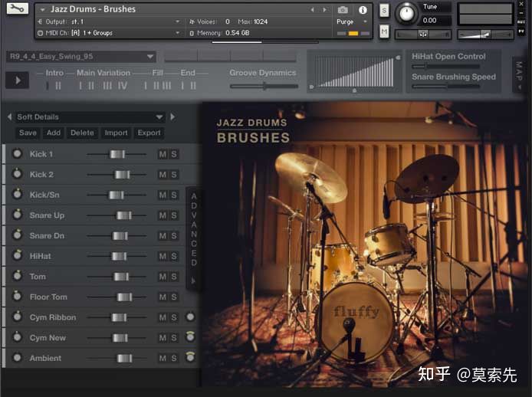Viewport: 532px width, 397px height.
Task: Open the Purge dropdown menu
Action: 352,21
